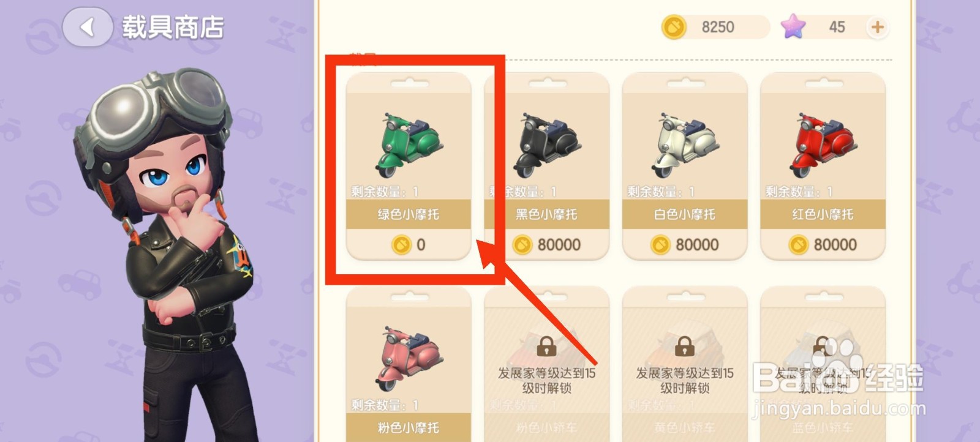Tap the lock icon on 黄色小轿车 card
The width and height of the screenshot is (980, 442).
pyautogui.click(x=684, y=346)
